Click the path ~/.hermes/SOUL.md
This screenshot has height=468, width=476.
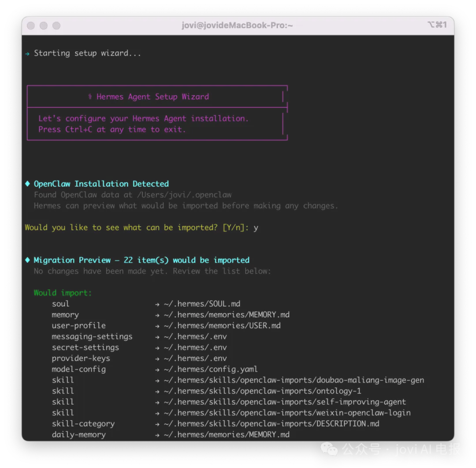click(202, 304)
